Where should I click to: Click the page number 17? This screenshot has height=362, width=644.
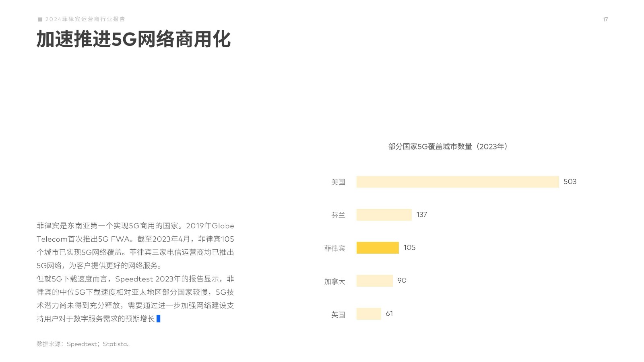pyautogui.click(x=605, y=19)
